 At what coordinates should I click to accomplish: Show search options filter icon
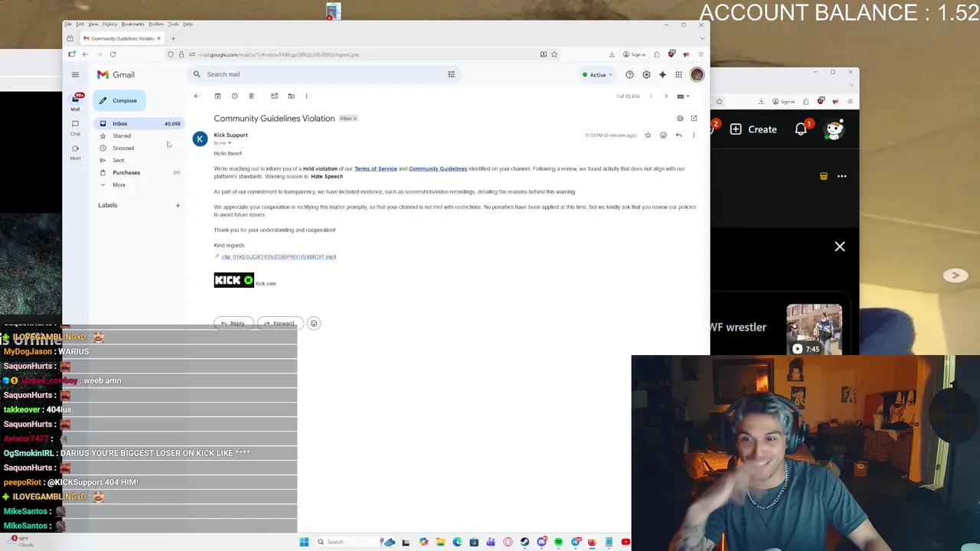(451, 74)
